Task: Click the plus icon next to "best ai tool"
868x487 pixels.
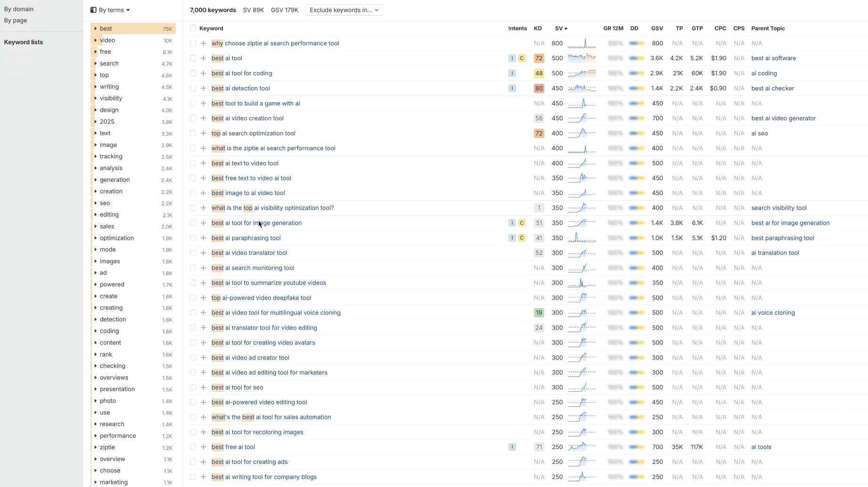Action: click(x=203, y=58)
